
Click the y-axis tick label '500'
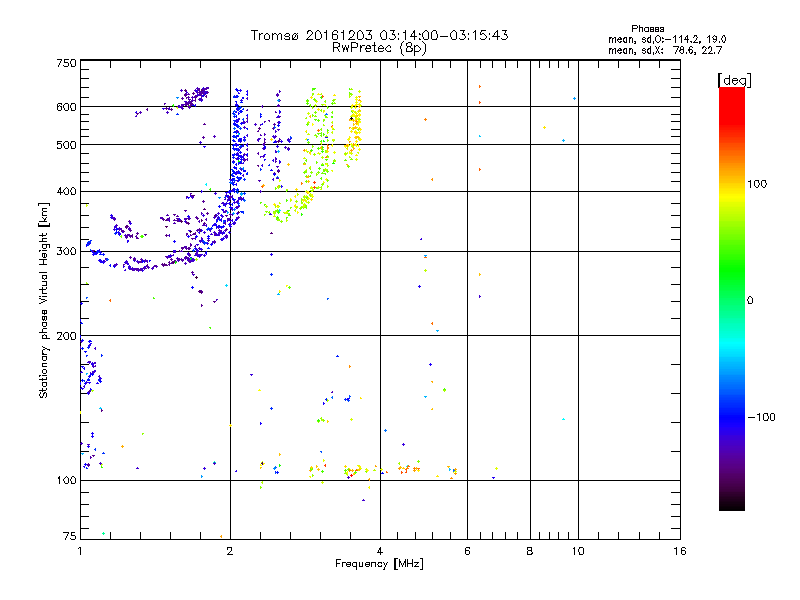point(66,145)
